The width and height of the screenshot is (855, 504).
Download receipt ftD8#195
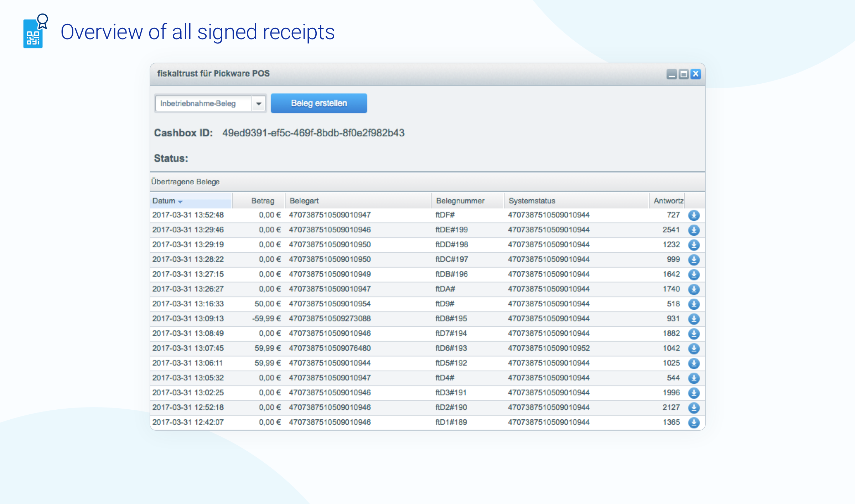694,319
